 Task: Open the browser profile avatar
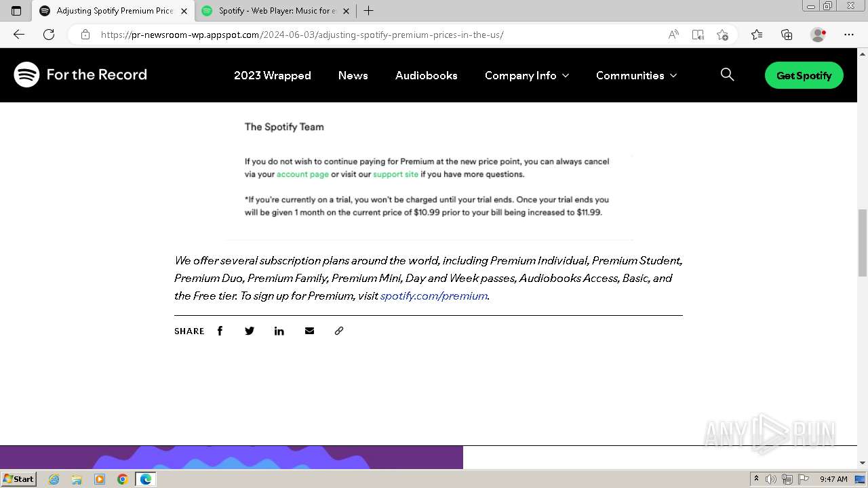point(818,35)
